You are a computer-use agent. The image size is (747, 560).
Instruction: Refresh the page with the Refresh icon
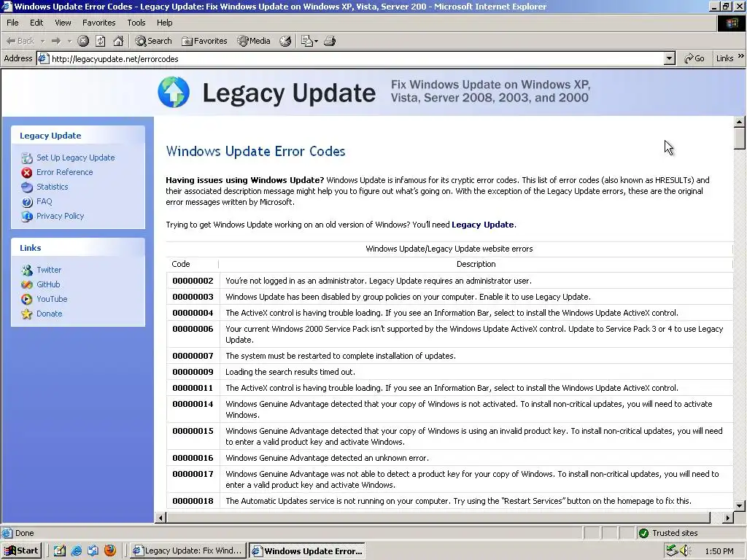(101, 41)
